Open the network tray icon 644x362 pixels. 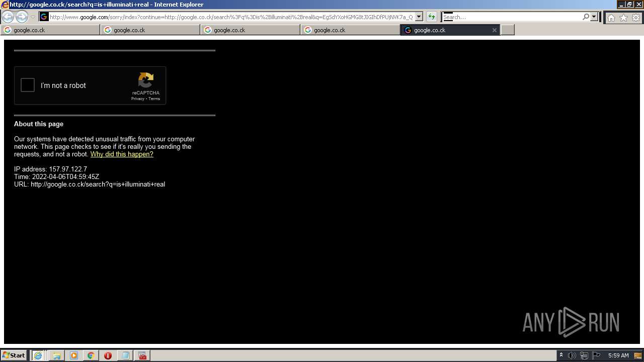(x=584, y=355)
